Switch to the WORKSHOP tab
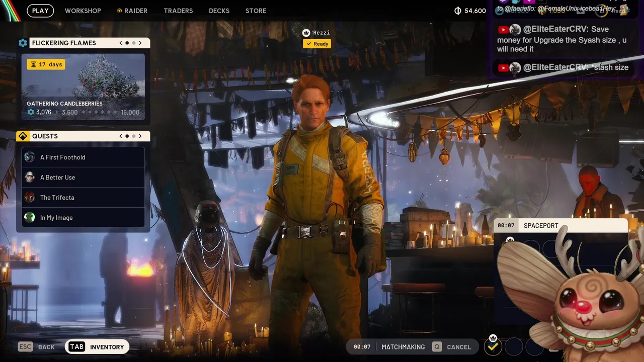 coord(83,11)
